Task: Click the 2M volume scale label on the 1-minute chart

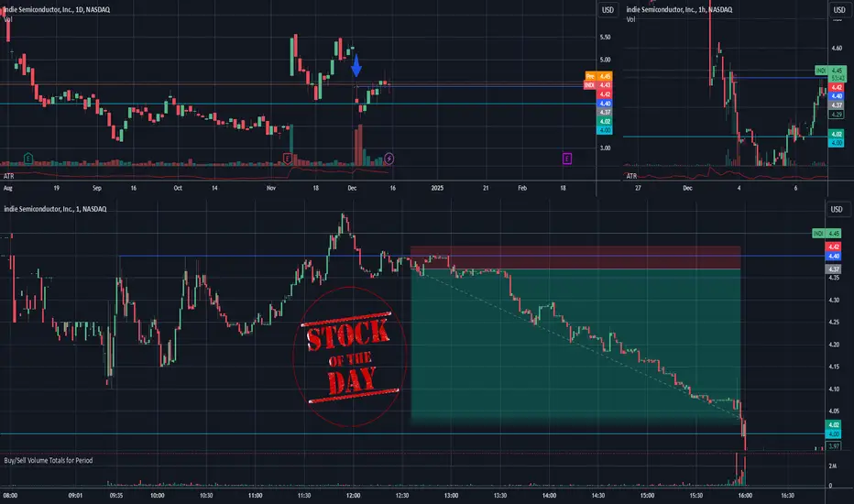Action: pyautogui.click(x=833, y=466)
